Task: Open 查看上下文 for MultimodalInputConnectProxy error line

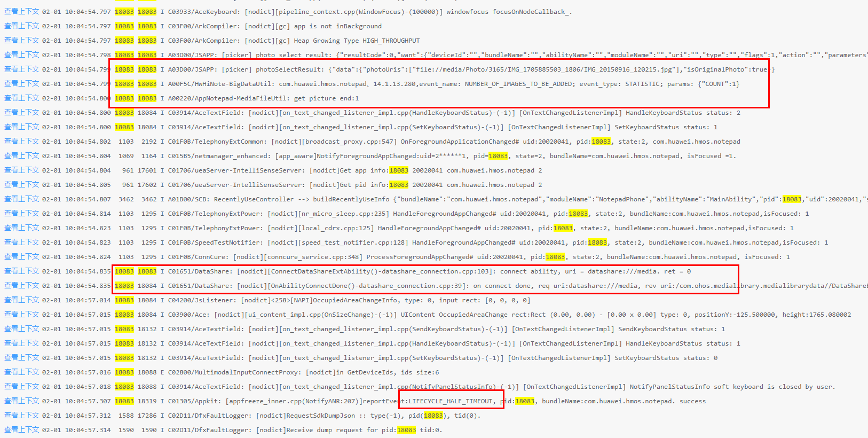Action: [21, 372]
